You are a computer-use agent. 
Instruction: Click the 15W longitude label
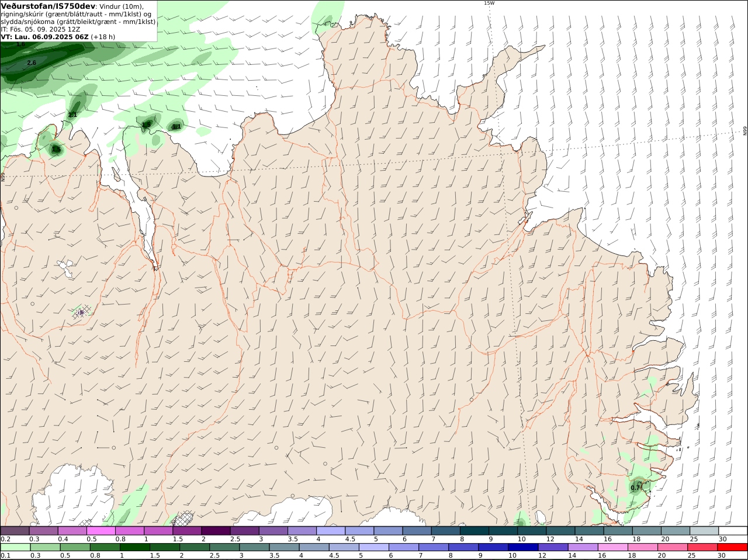click(x=489, y=3)
